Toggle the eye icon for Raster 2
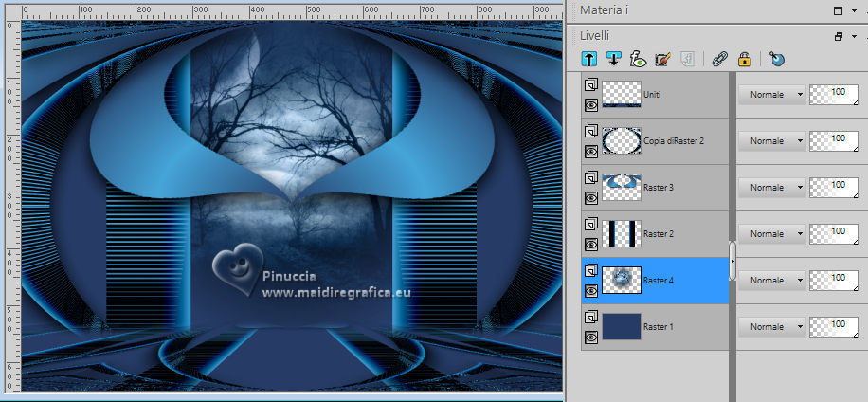868x402 pixels. 591,245
